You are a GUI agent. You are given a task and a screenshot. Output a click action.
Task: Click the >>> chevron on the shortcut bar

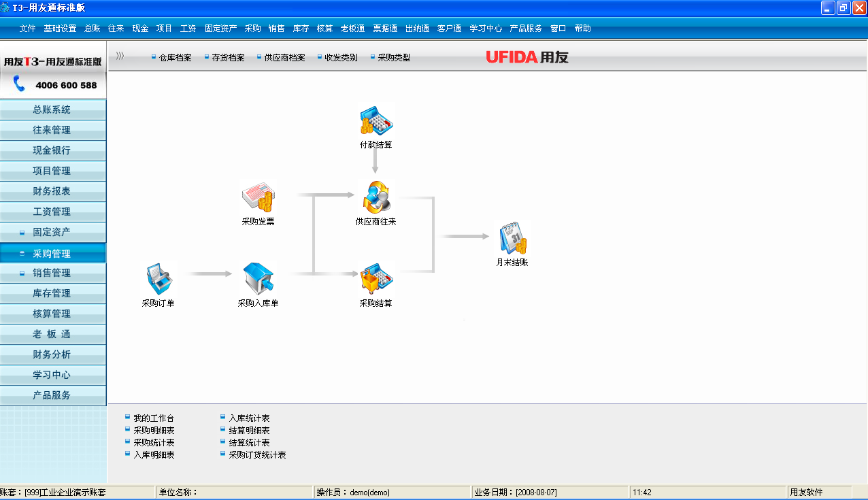(120, 56)
